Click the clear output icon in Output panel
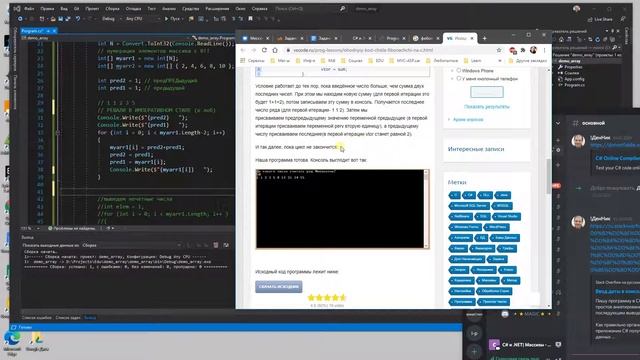 pos(216,245)
